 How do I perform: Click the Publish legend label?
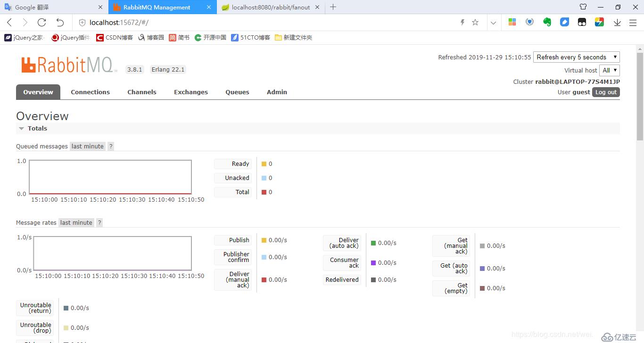pyautogui.click(x=233, y=240)
